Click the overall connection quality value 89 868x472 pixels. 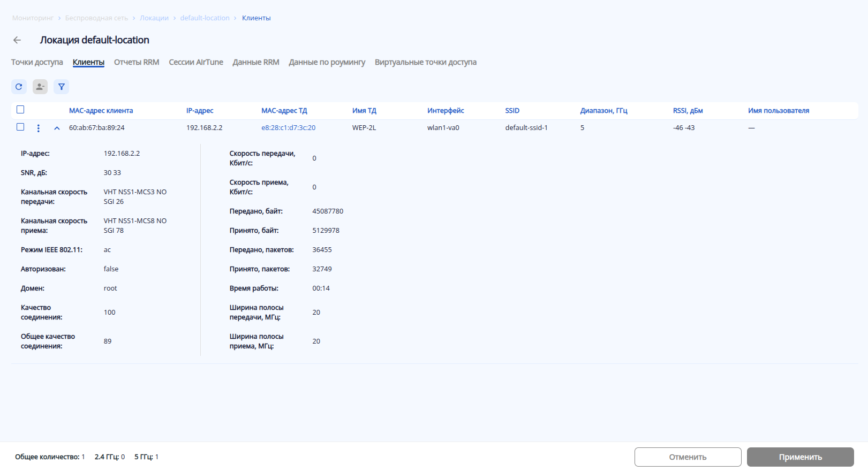[x=108, y=341]
